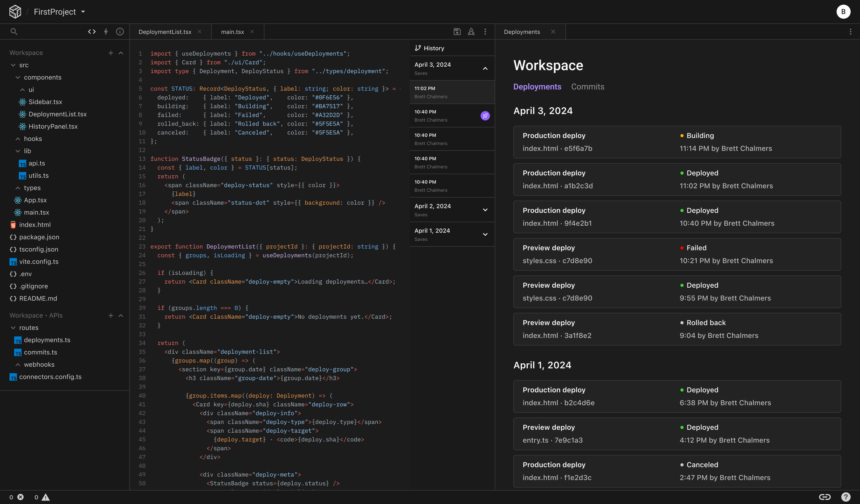Click the rocket deploy icon in editor toolbar

(471, 31)
